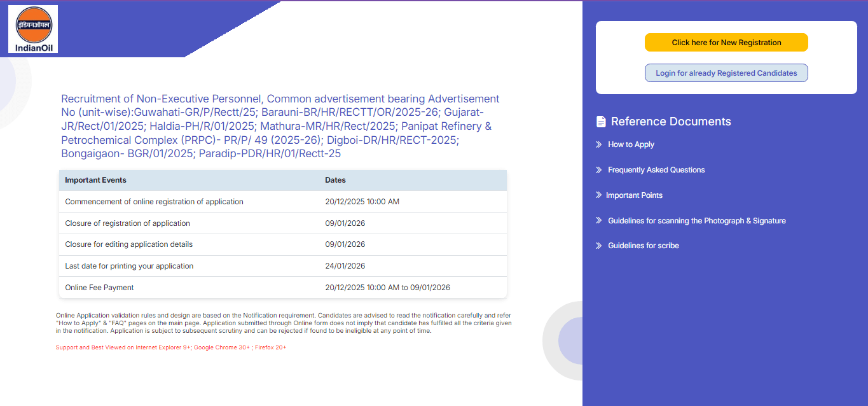This screenshot has width=868, height=406.
Task: Click the Reference Documents heading
Action: 671,121
